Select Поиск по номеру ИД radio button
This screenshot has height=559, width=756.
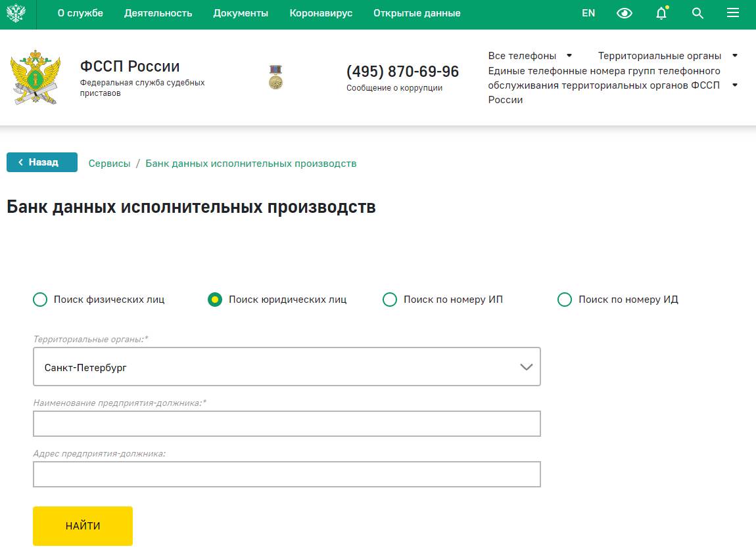[x=565, y=300]
